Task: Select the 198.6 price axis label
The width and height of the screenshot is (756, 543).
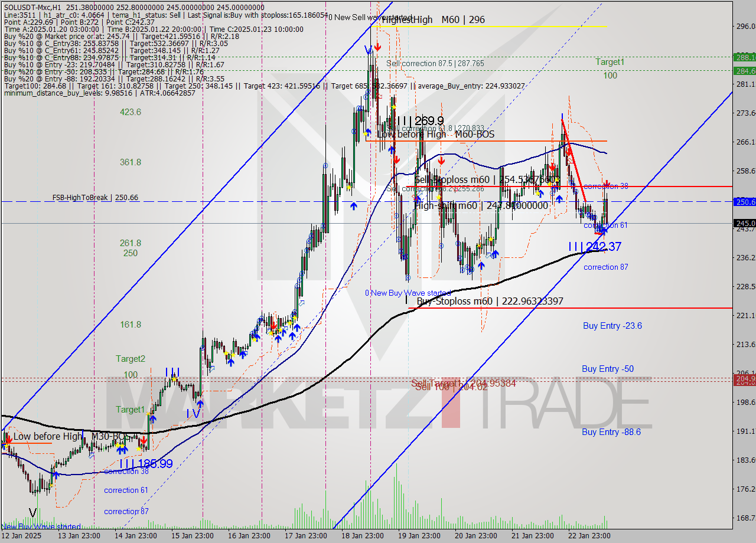Action: point(745,402)
